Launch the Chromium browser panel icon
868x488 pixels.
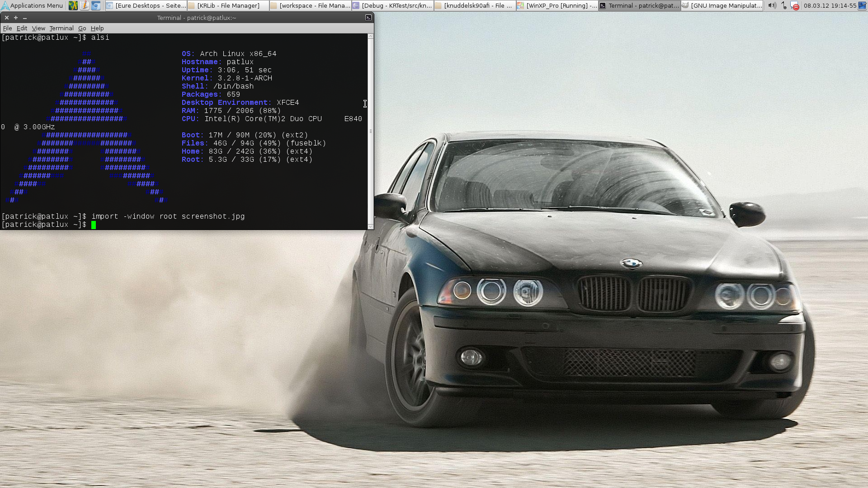pyautogui.click(x=96, y=5)
